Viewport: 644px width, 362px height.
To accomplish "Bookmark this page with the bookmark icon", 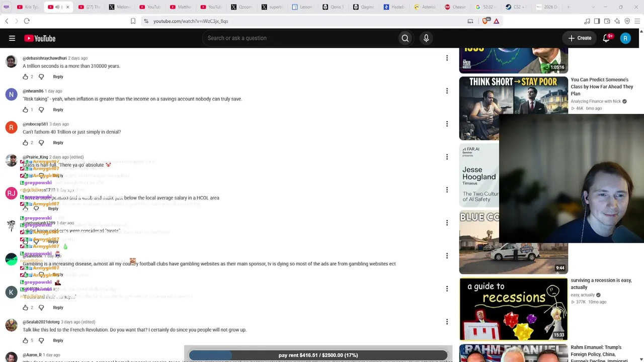I will (x=133, y=21).
